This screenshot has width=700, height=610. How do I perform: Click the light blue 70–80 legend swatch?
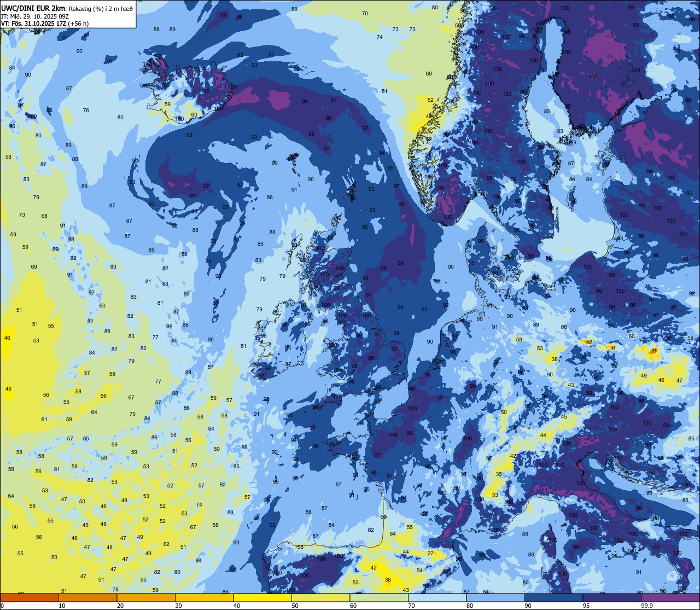[x=437, y=597]
